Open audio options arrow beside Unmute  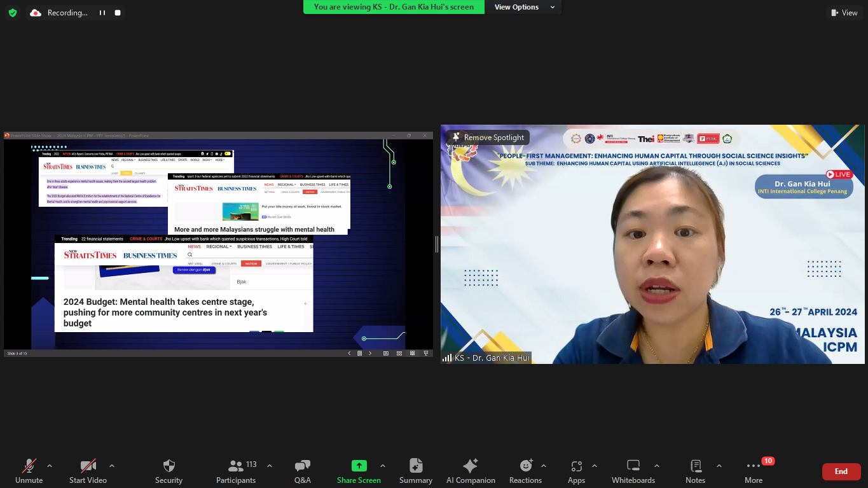point(50,466)
